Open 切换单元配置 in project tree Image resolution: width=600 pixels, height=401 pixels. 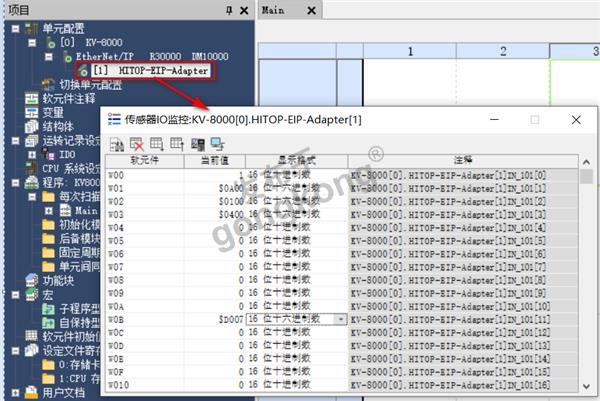pos(90,85)
